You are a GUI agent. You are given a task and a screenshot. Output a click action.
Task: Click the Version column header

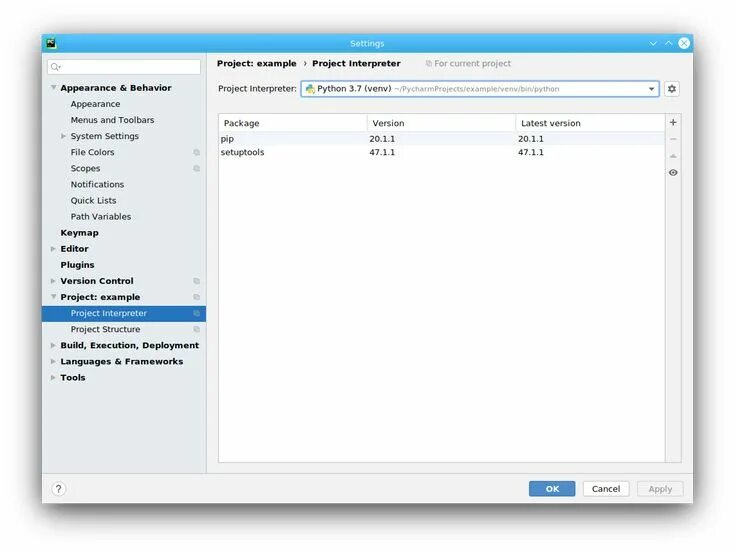(442, 123)
